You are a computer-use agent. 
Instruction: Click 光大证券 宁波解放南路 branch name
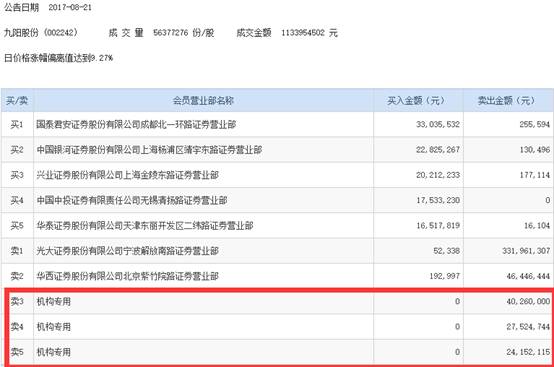128,251
